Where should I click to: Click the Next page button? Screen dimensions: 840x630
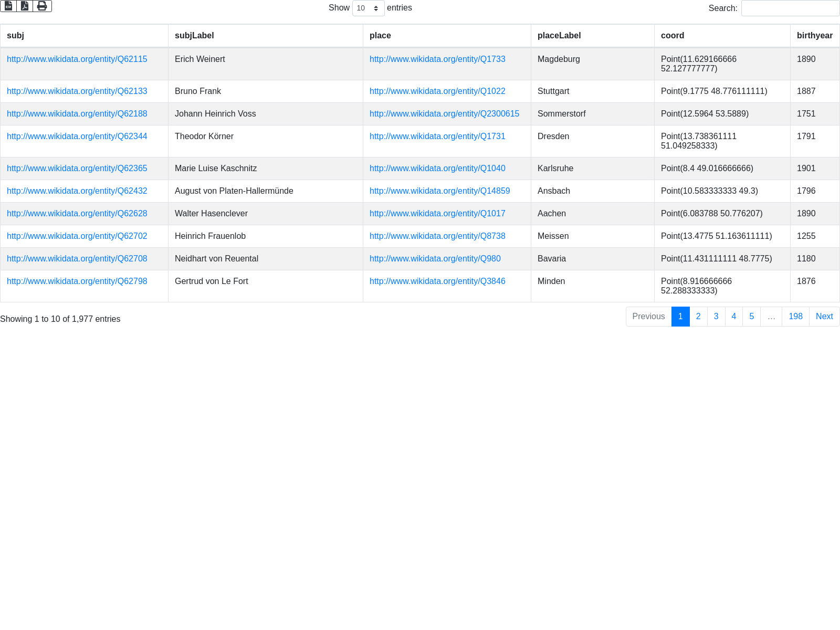(824, 317)
